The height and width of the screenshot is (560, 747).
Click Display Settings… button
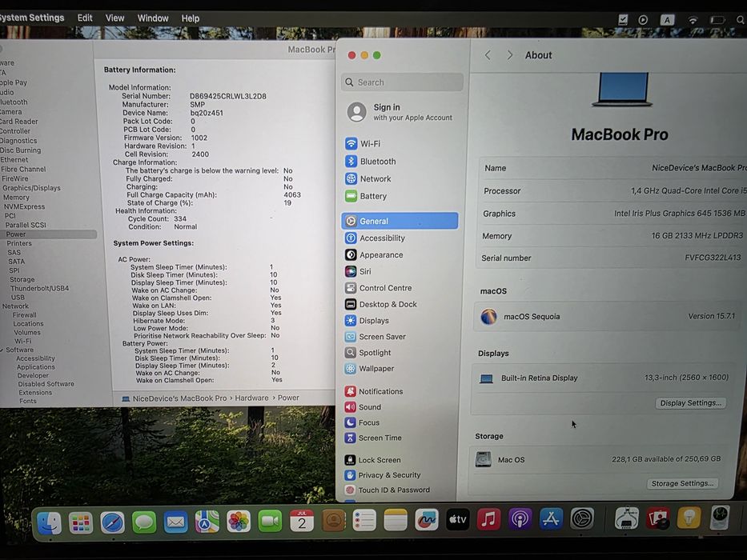pos(690,403)
